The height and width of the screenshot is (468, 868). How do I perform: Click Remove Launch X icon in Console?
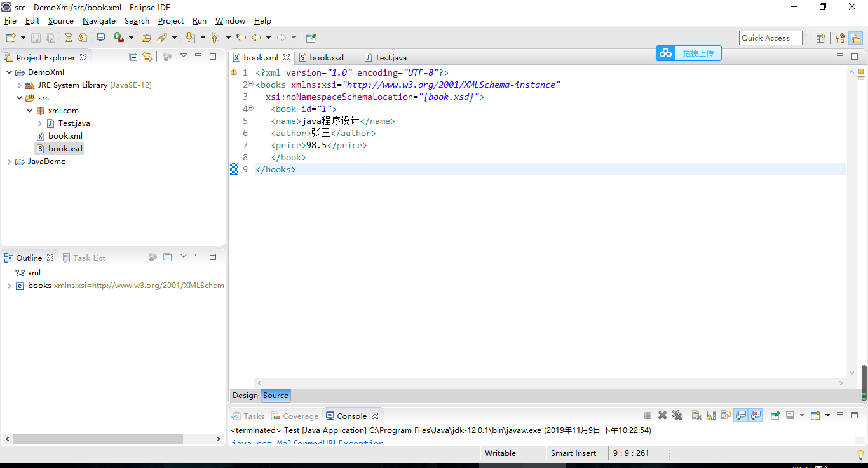[662, 415]
